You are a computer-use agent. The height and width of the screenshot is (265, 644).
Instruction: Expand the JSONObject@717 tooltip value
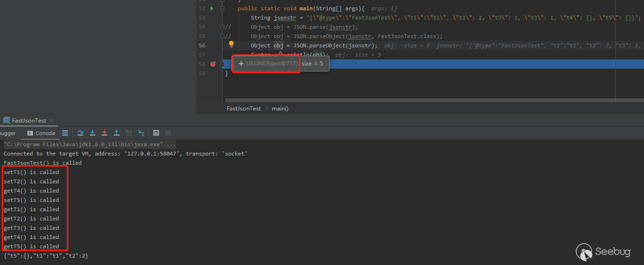click(241, 64)
